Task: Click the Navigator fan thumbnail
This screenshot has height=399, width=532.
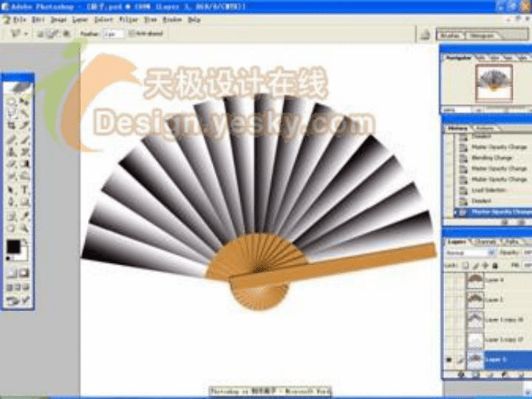Action: [x=494, y=84]
